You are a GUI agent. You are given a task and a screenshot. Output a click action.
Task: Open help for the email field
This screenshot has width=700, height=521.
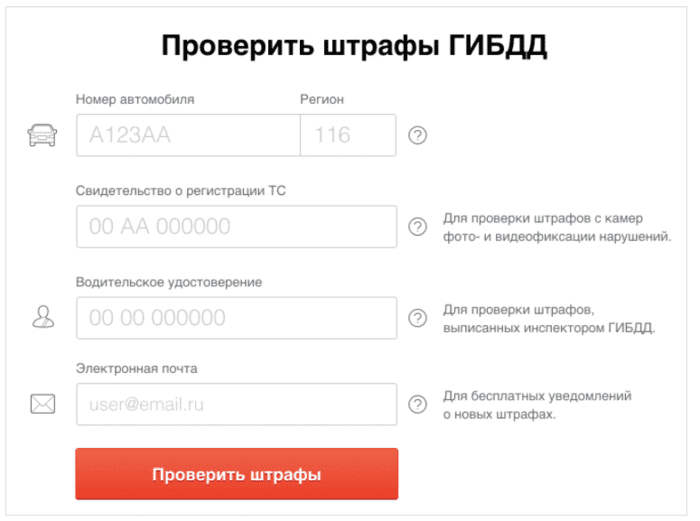pyautogui.click(x=418, y=404)
